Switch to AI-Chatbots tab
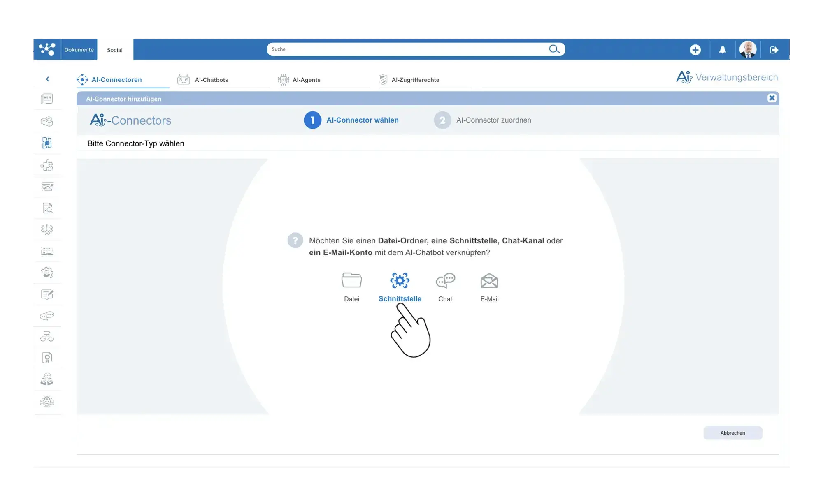Viewport: 823px width, 504px height. (211, 80)
